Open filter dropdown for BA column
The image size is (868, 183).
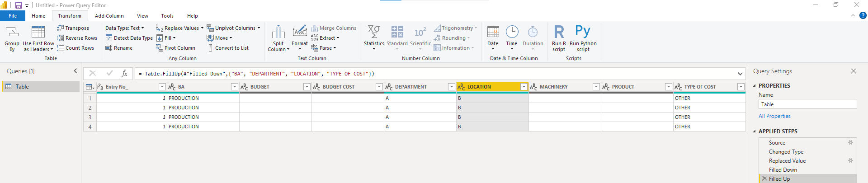coord(235,87)
